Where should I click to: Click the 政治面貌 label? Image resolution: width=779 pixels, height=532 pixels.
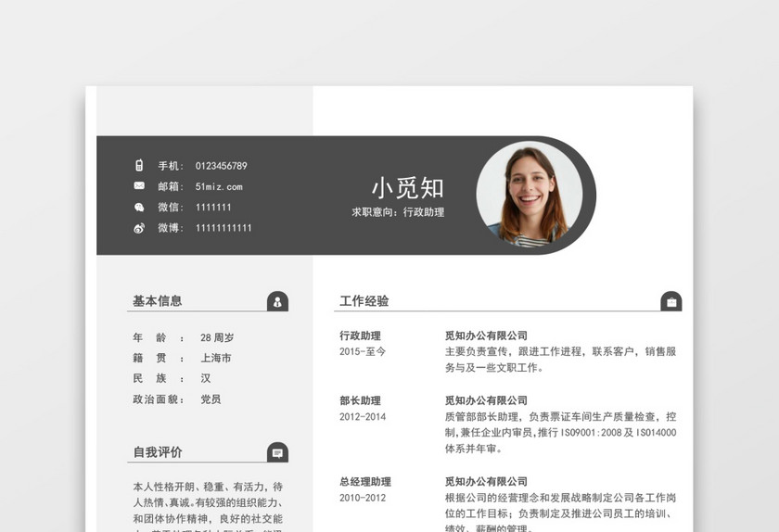tap(159, 399)
